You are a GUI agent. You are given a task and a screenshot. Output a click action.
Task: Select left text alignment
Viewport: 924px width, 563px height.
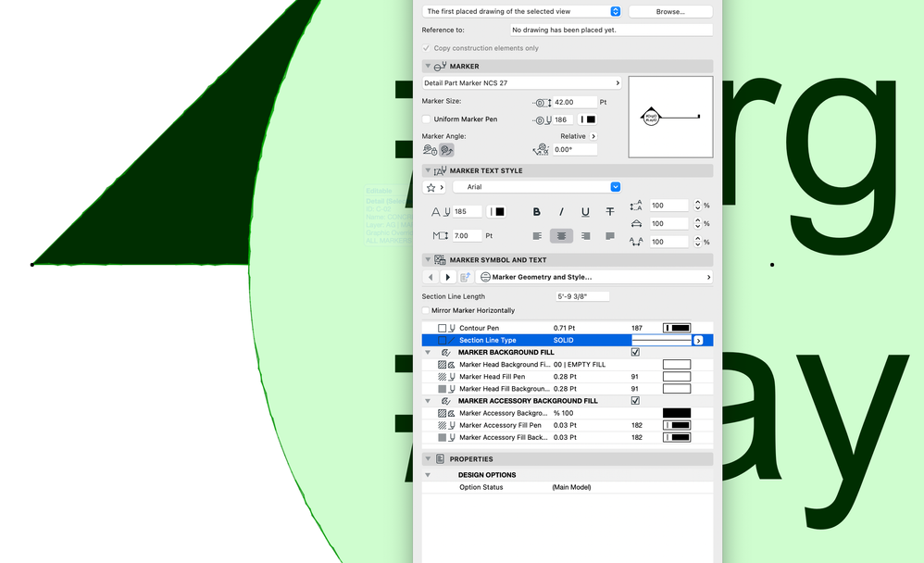[536, 235]
